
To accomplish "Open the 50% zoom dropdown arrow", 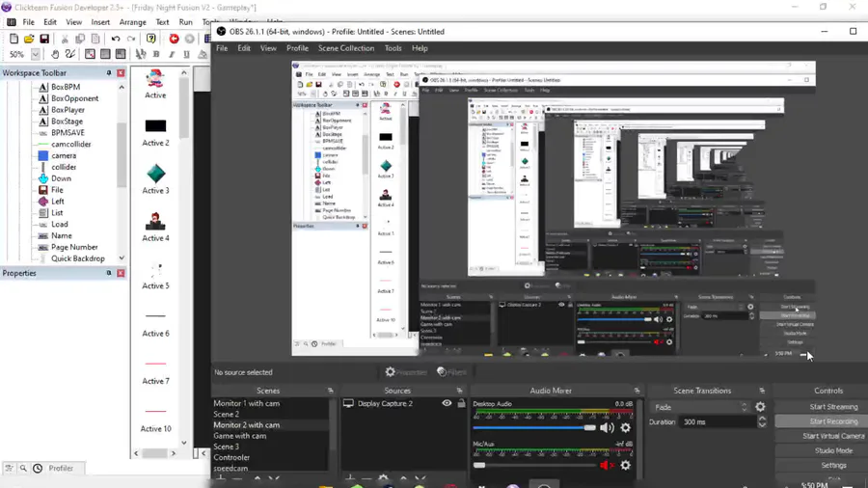I will (36, 54).
